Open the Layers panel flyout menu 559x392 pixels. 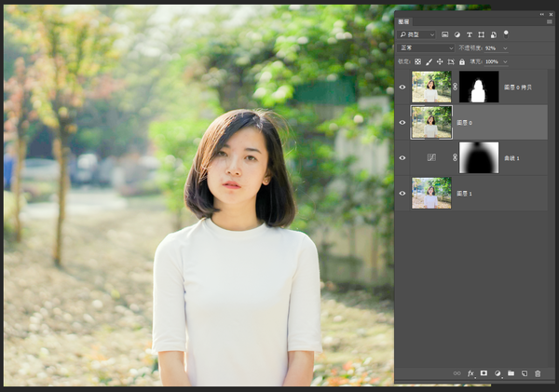(550, 22)
